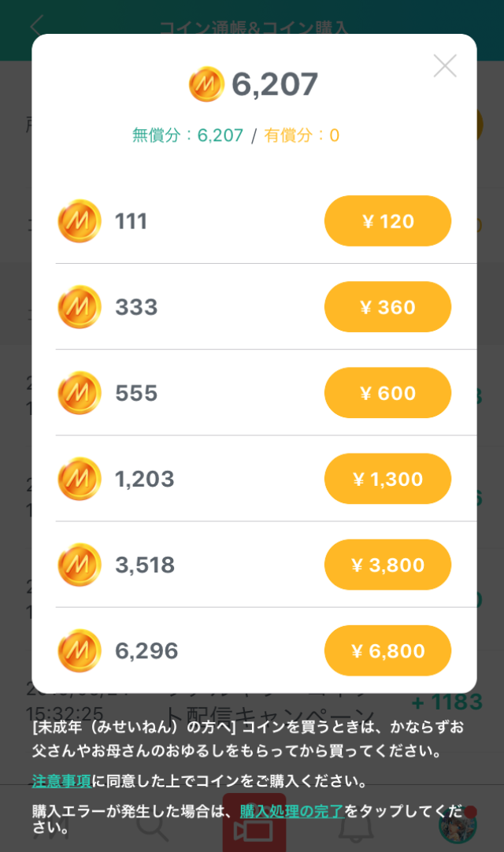Buy 333 coins for ¥360
Viewport: 504px width, 852px height.
387,307
